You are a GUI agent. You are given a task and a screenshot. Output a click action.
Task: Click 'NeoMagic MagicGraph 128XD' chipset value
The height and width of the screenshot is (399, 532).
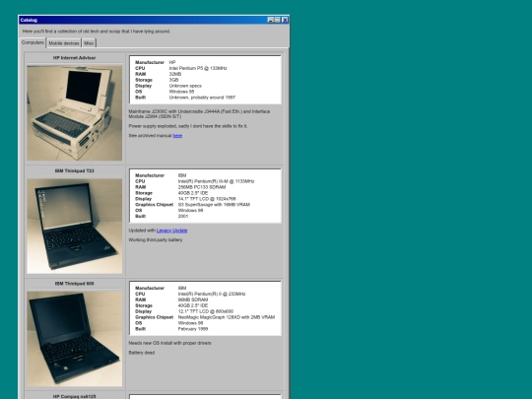pos(227,317)
